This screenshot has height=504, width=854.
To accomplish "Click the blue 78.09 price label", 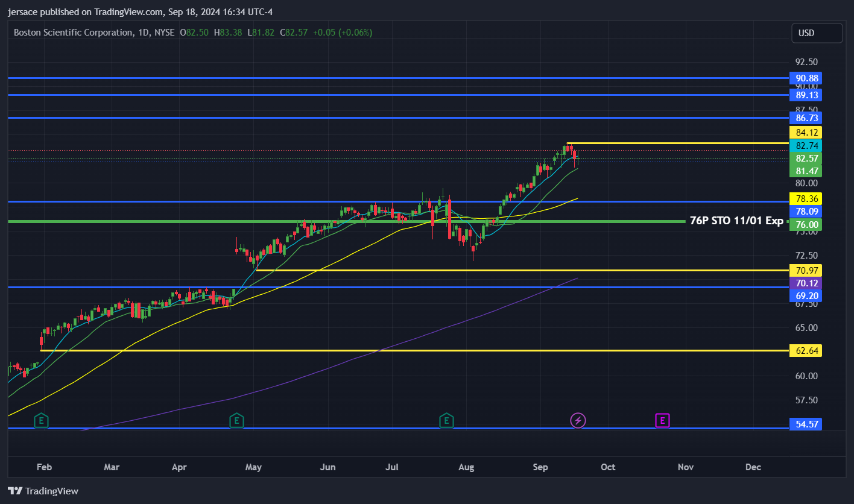I will (806, 212).
